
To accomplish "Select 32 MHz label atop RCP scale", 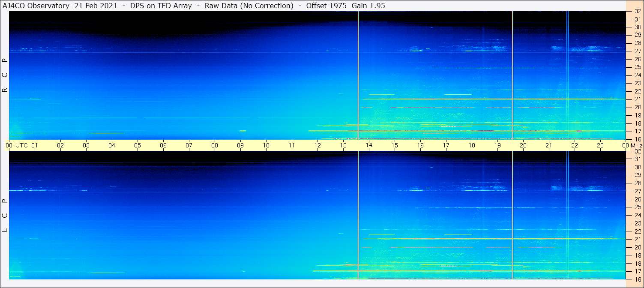I will [x=637, y=12].
